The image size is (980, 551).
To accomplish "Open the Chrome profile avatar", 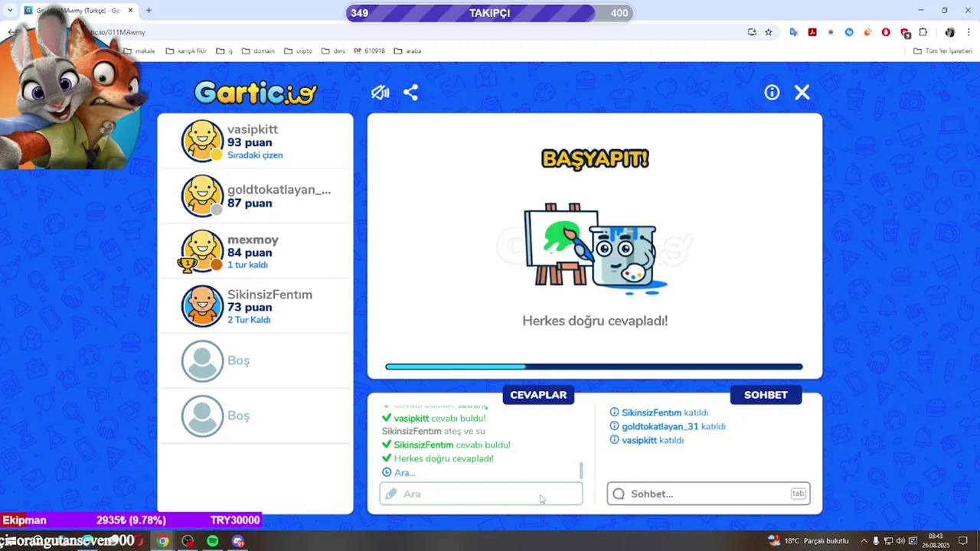I will coord(950,32).
